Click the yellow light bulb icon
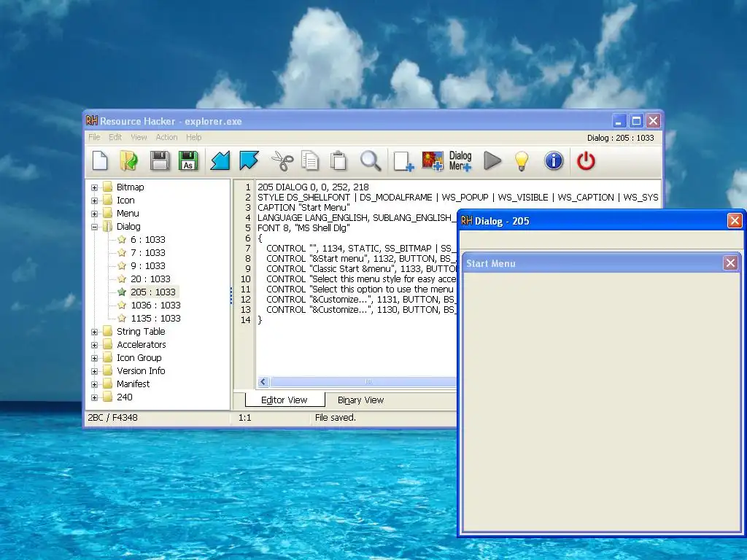Viewport: 747px width, 560px height. [522, 161]
